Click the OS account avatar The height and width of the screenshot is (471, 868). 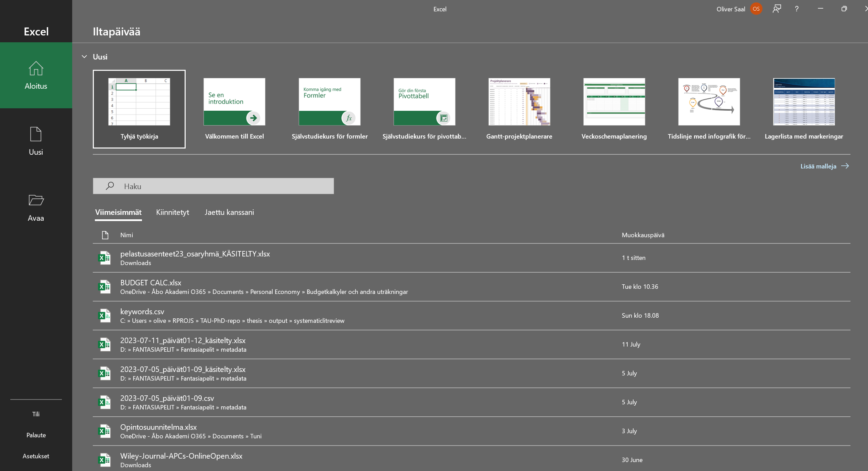(756, 9)
